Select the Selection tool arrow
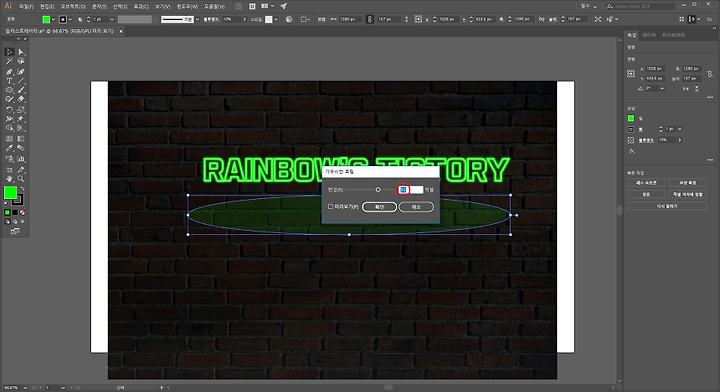The height and width of the screenshot is (392, 720). [x=9, y=52]
